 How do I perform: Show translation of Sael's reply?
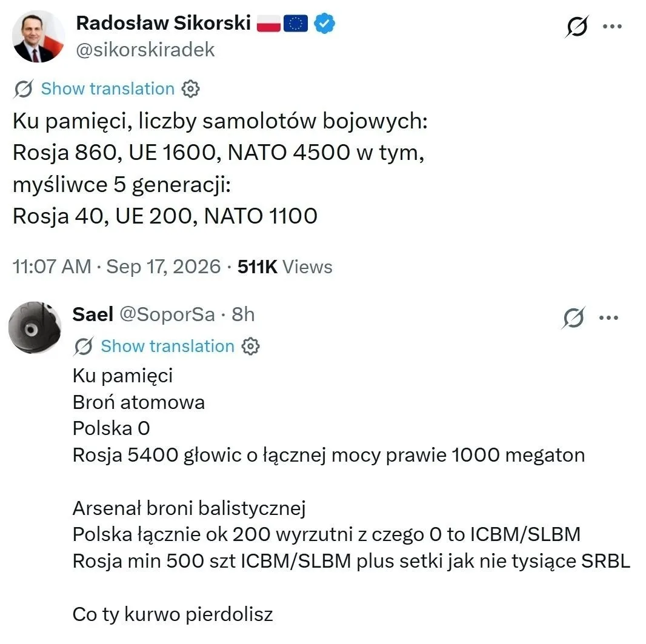point(168,347)
